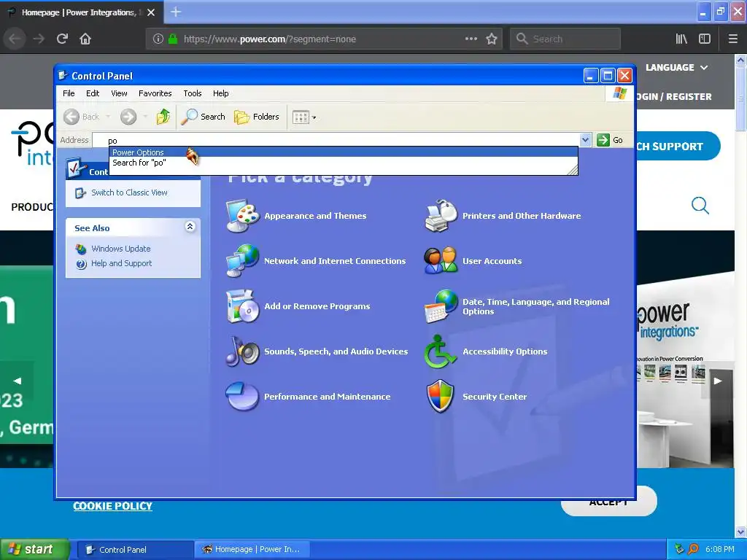Open Firefox page actions ellipsis menu

[x=471, y=39]
